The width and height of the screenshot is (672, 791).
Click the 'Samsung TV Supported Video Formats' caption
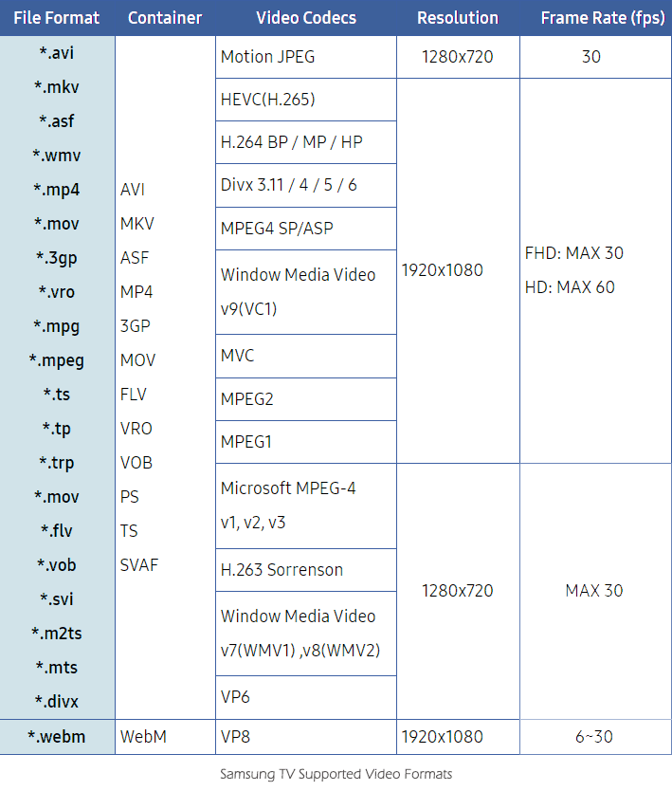coord(336,774)
